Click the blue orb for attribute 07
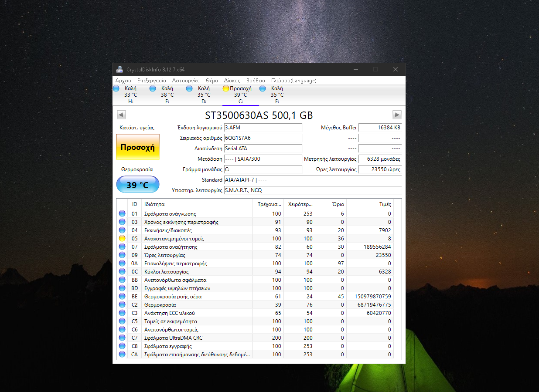539x392 pixels. (122, 247)
